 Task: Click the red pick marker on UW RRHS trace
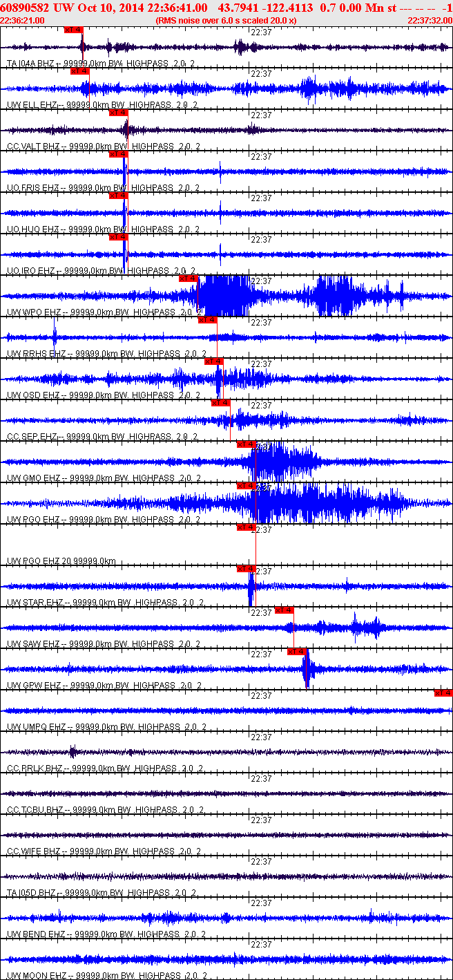[x=208, y=320]
